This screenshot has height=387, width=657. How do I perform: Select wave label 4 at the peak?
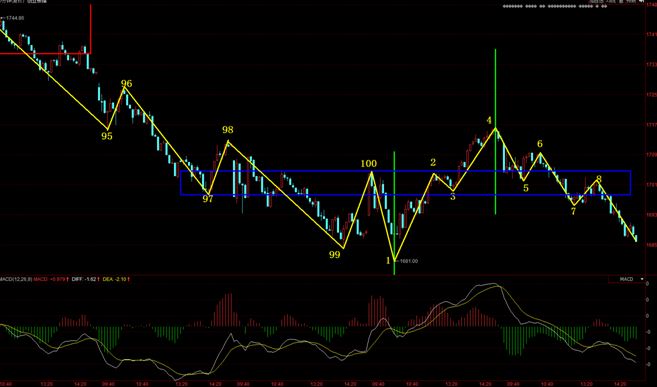click(489, 121)
